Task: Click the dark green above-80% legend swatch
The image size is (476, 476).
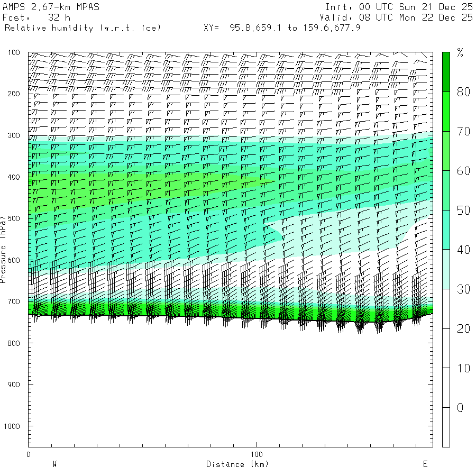Action: (446, 72)
